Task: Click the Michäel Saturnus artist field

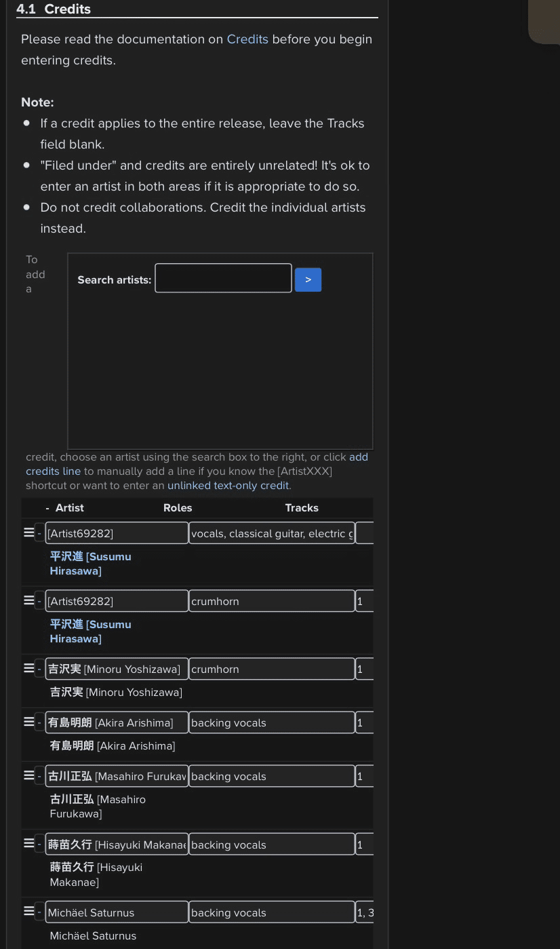Action: tap(117, 912)
